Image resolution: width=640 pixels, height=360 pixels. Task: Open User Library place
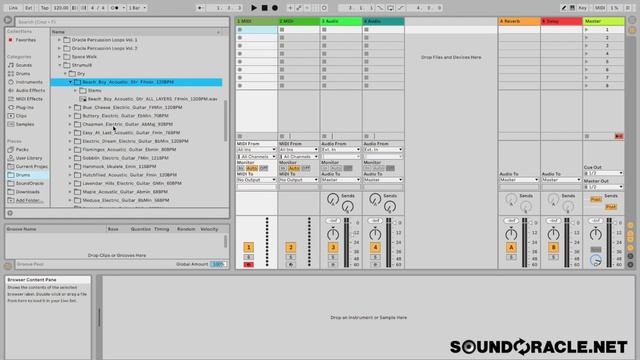[x=29, y=158]
